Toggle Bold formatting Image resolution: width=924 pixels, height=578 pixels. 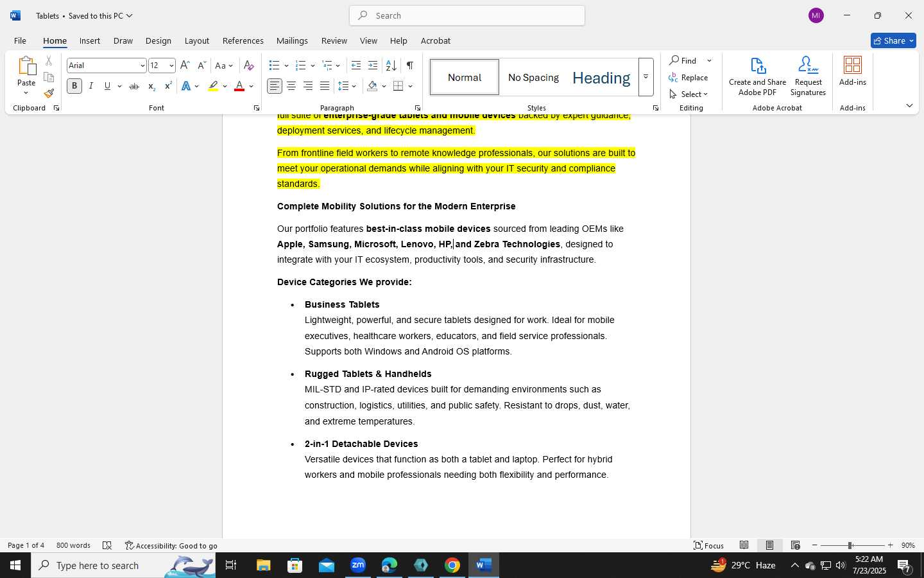coord(74,86)
